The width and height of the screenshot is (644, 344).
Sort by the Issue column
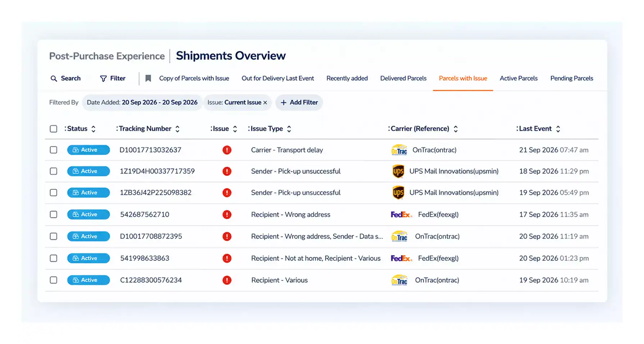(235, 129)
